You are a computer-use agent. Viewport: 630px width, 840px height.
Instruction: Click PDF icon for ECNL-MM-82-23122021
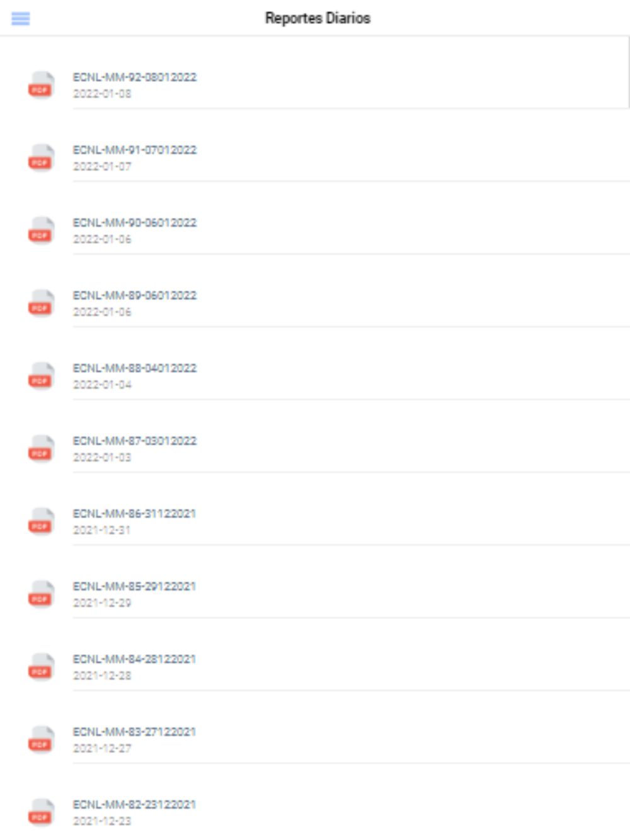click(41, 812)
